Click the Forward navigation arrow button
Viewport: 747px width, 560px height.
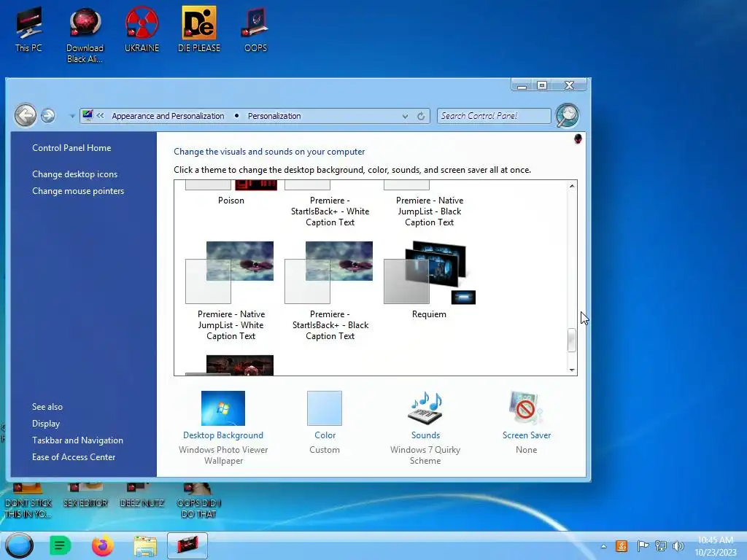tap(47, 115)
